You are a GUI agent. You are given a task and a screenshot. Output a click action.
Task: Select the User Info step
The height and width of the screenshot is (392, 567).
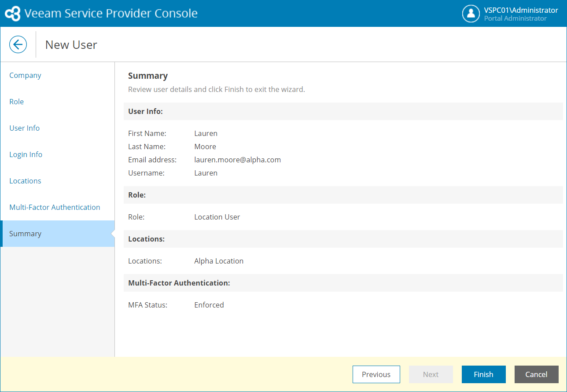25,128
